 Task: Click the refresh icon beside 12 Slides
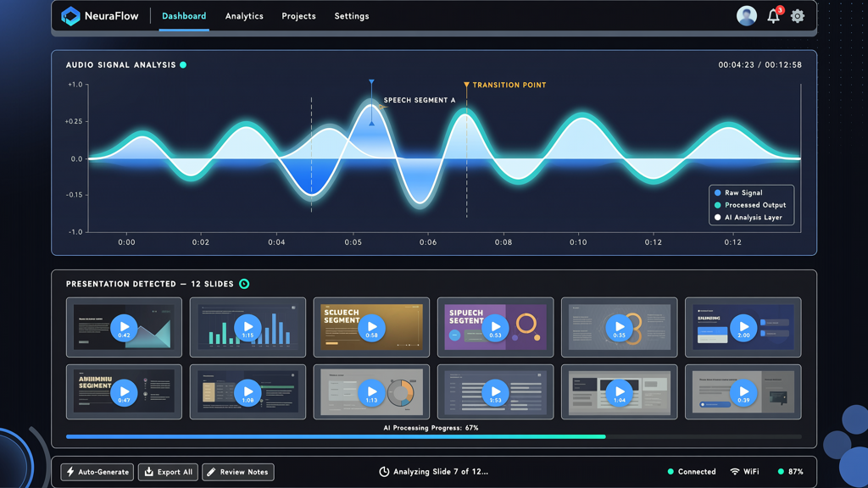click(x=244, y=284)
